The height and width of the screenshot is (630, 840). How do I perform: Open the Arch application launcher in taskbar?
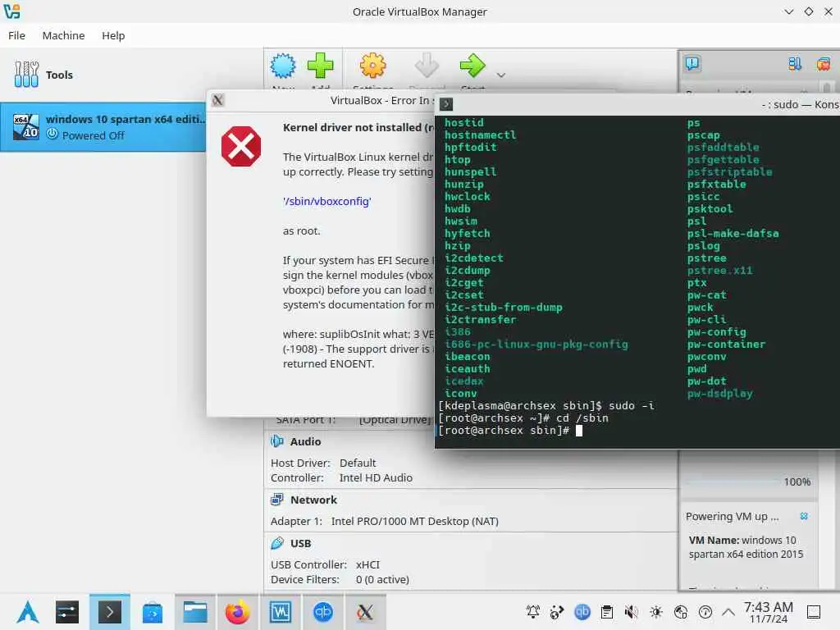click(x=27, y=612)
